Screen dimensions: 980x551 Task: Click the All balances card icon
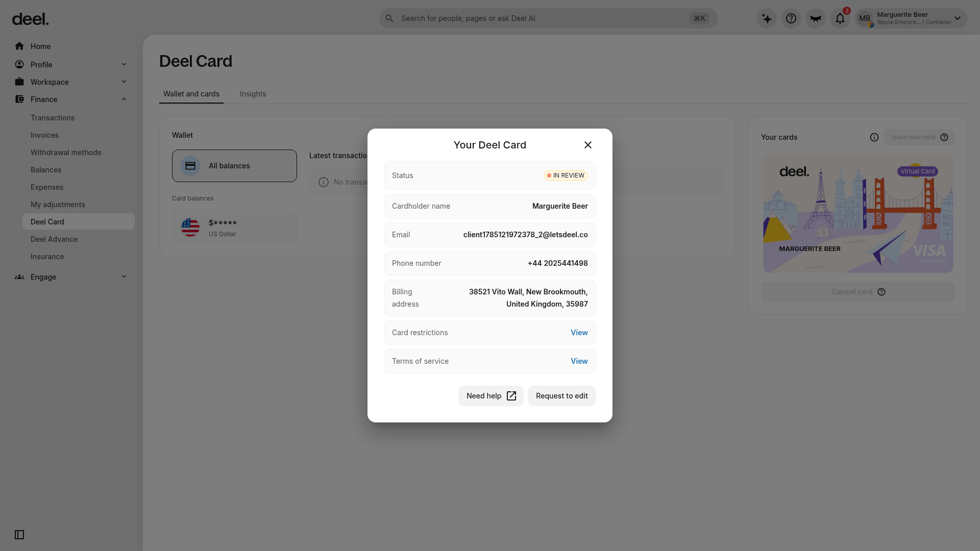click(190, 166)
